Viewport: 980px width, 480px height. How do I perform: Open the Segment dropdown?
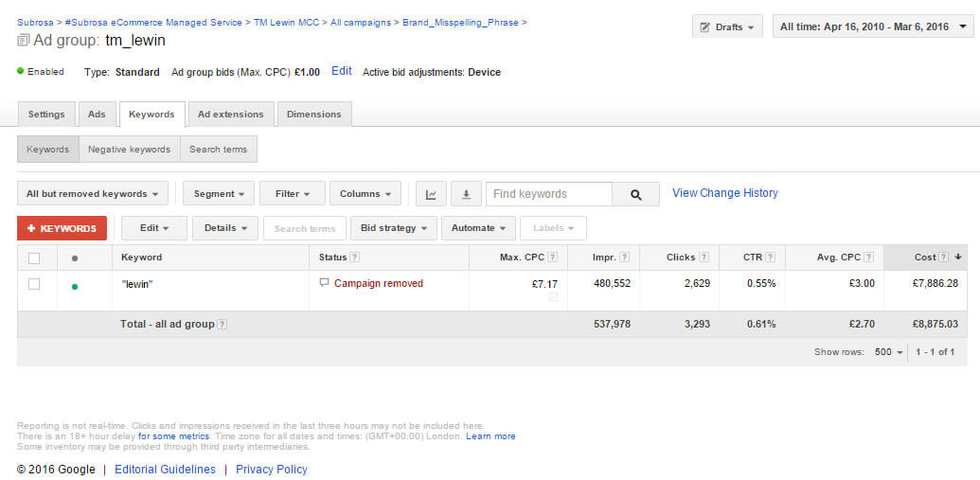(219, 194)
